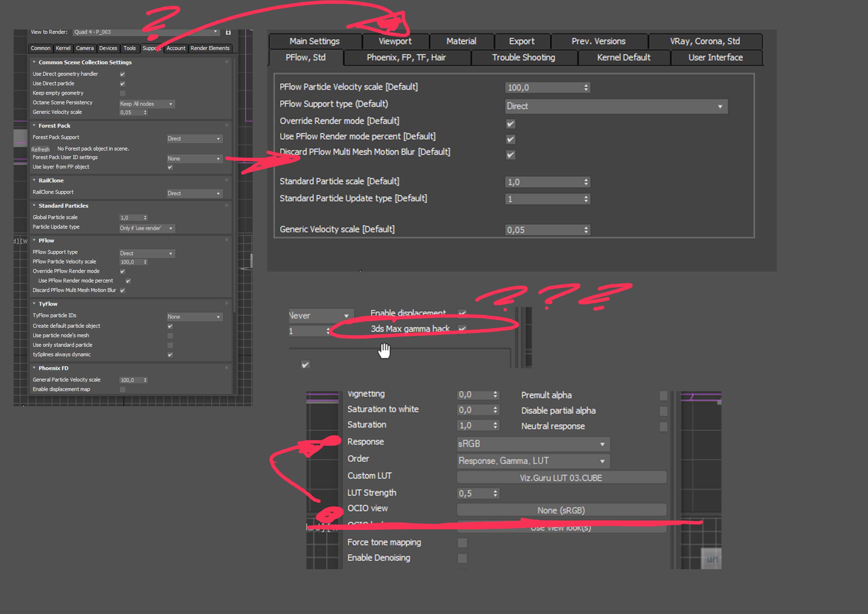Image resolution: width=868 pixels, height=614 pixels.
Task: Click LUT Strength spinner arrows
Action: 495,493
